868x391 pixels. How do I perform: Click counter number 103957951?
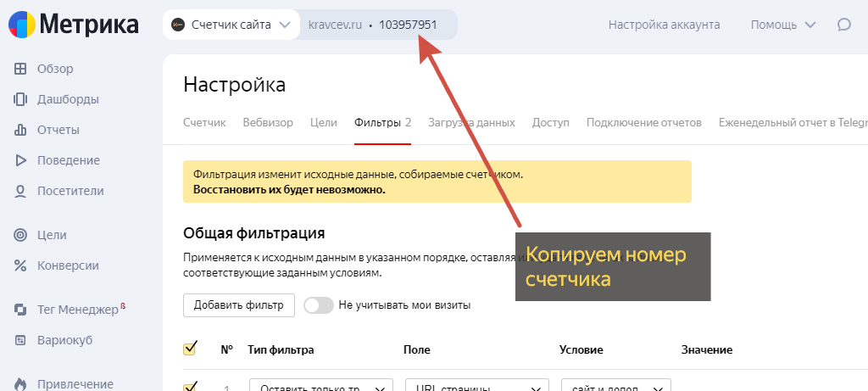pos(408,25)
